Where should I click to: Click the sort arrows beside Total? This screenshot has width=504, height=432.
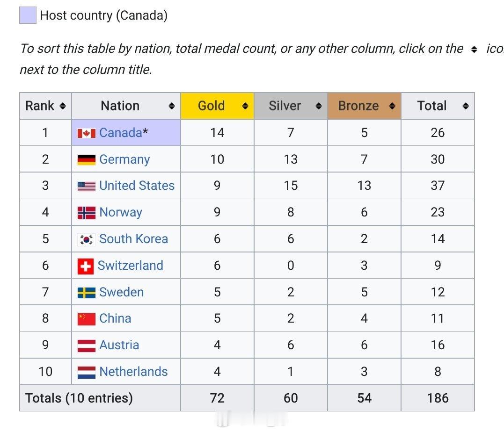[465, 106]
